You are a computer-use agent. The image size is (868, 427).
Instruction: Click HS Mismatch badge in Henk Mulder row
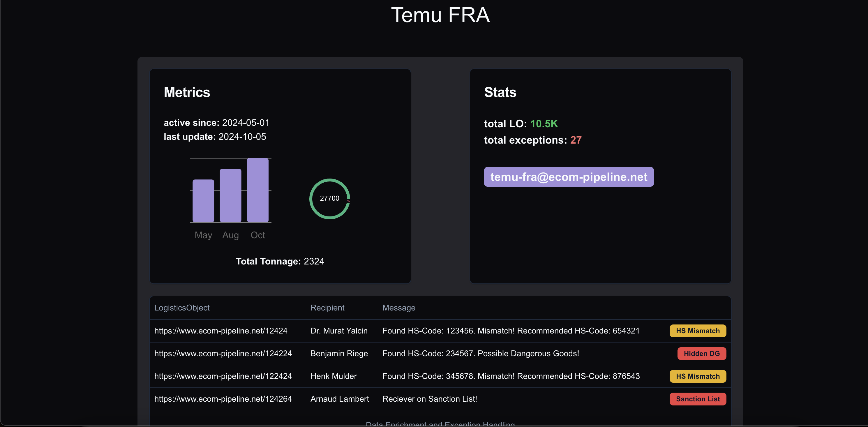coord(698,376)
